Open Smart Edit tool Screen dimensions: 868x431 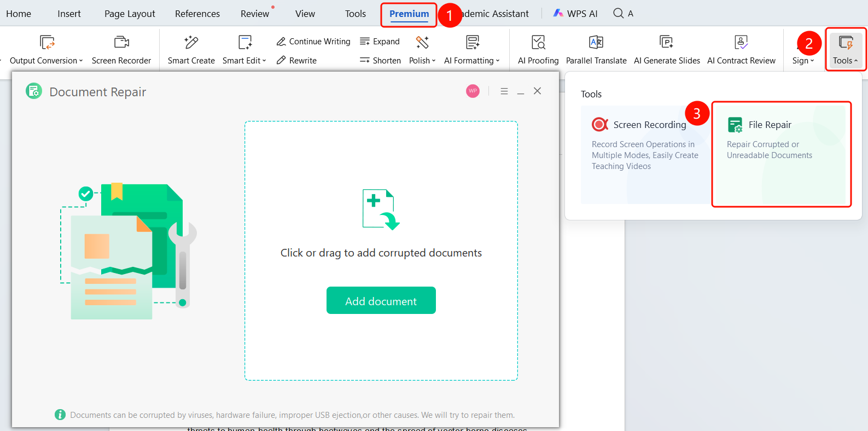coord(244,50)
